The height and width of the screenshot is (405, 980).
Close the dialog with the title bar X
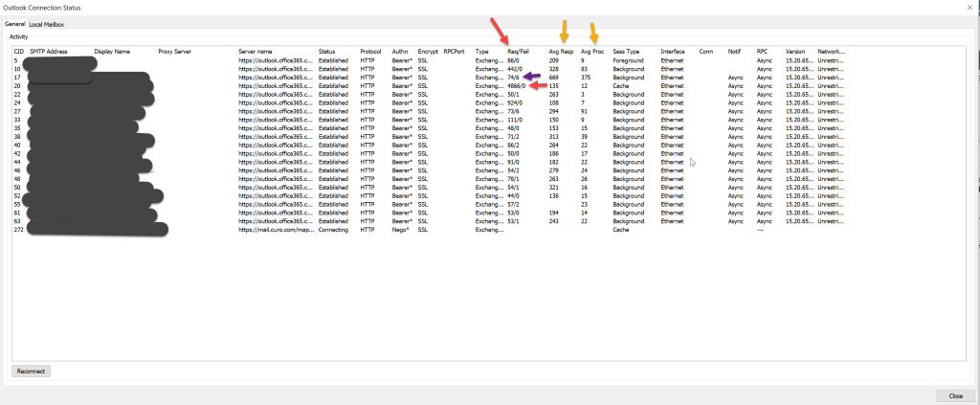pyautogui.click(x=970, y=7)
